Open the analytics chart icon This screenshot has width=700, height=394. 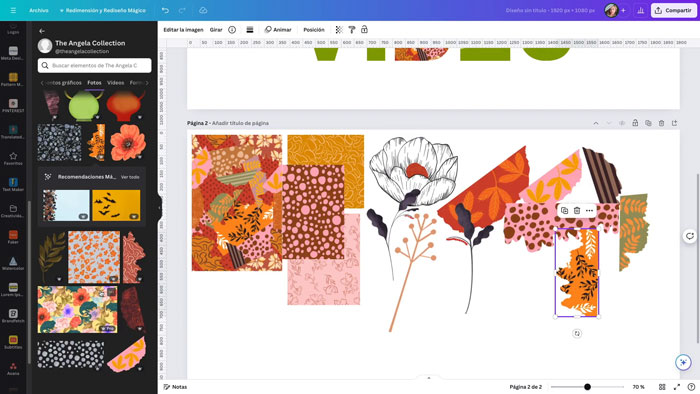[641, 10]
